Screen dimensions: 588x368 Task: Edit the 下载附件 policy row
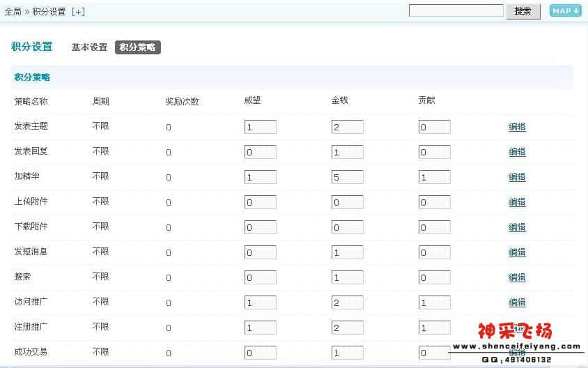pos(517,227)
